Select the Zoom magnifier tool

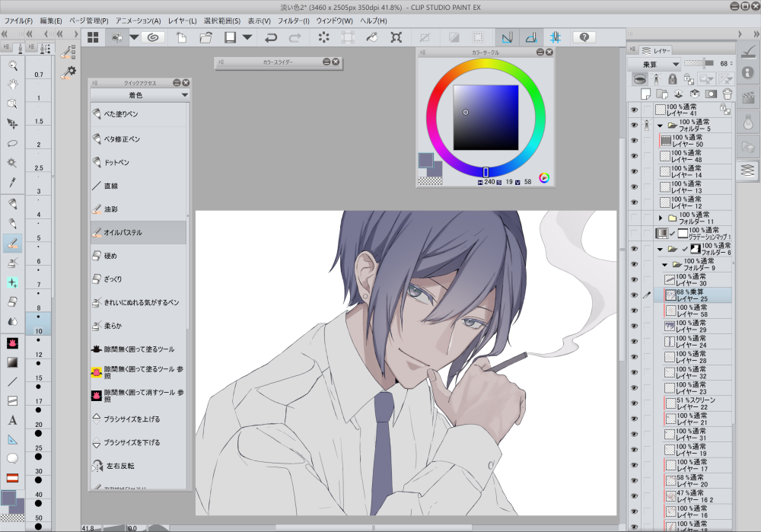(x=12, y=65)
